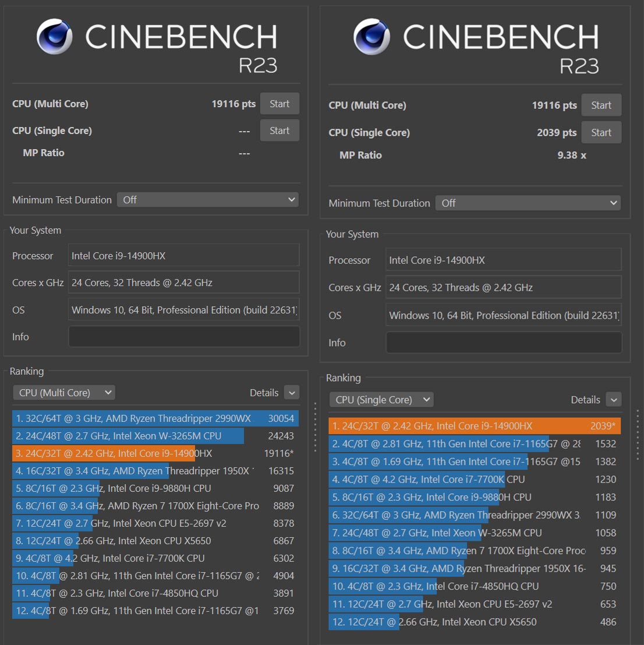Click the panel resize handle beside right ranking
This screenshot has height=645, width=644.
(x=638, y=435)
